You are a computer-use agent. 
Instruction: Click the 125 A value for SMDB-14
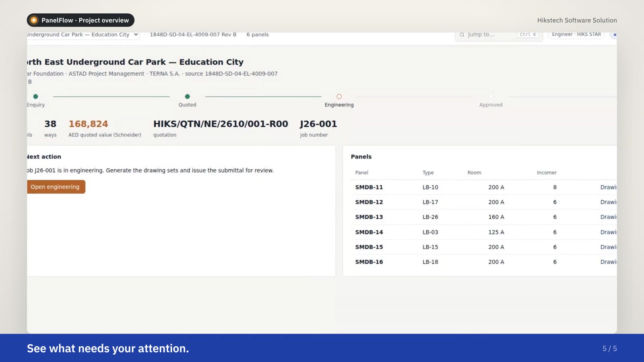tap(496, 232)
